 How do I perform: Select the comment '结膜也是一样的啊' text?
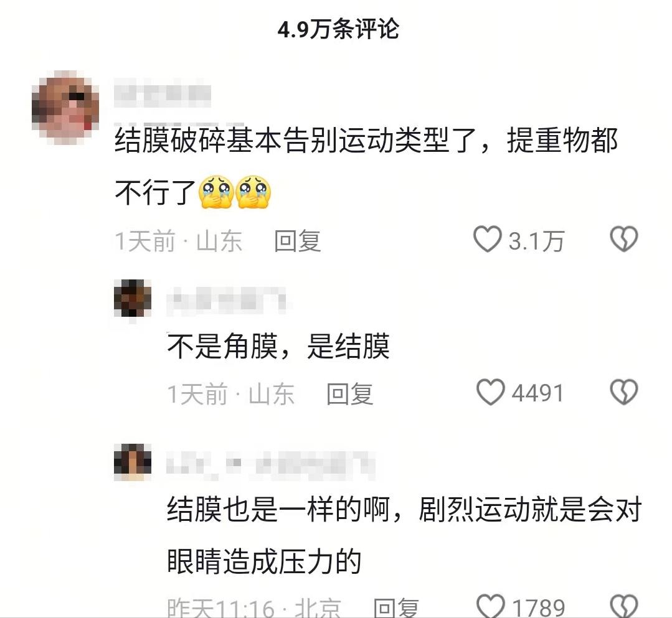[x=278, y=509]
